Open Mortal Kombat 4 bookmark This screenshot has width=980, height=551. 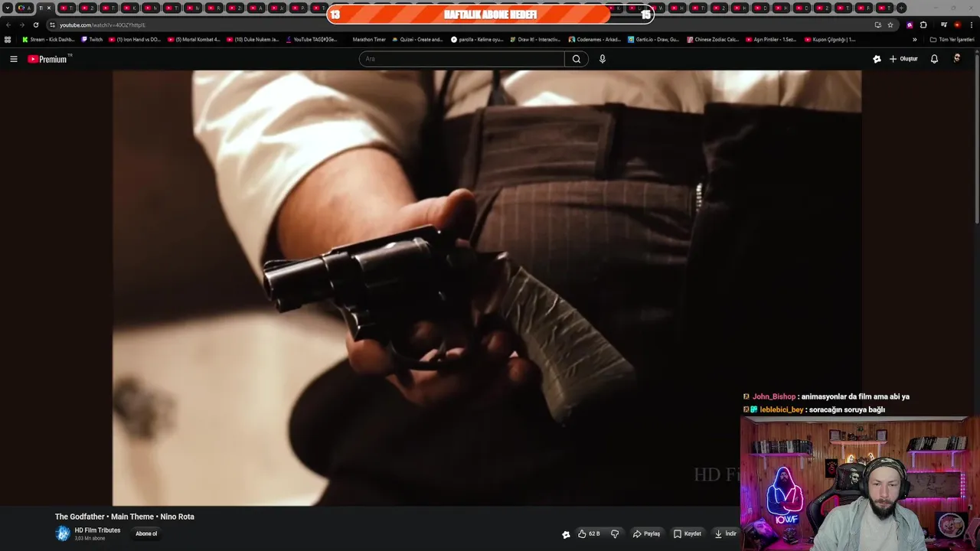coord(194,39)
